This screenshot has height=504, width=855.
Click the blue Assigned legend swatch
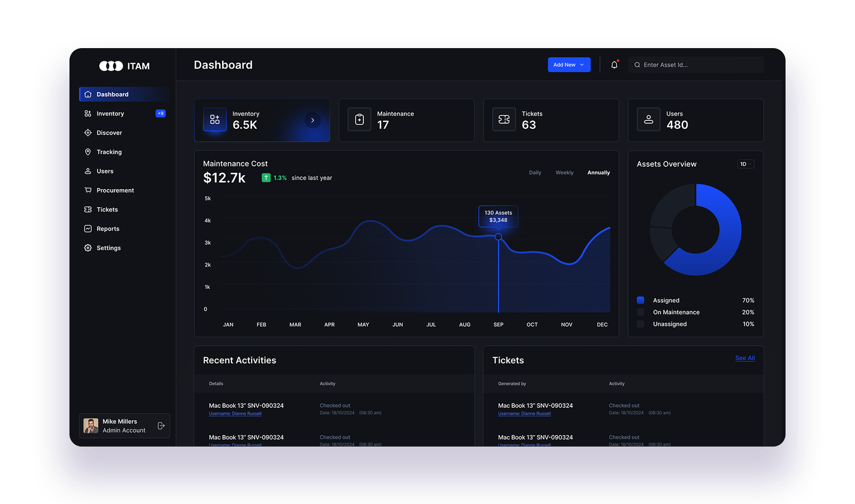(641, 300)
